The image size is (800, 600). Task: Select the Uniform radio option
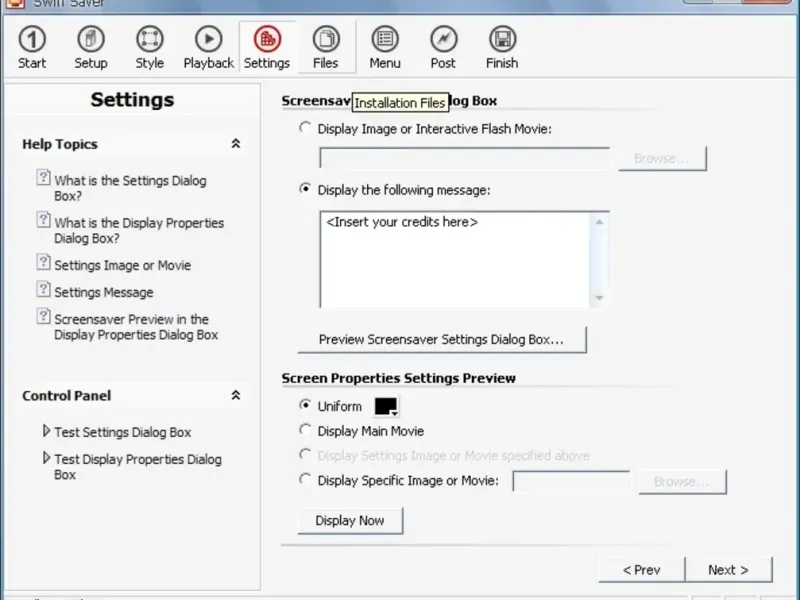click(305, 405)
